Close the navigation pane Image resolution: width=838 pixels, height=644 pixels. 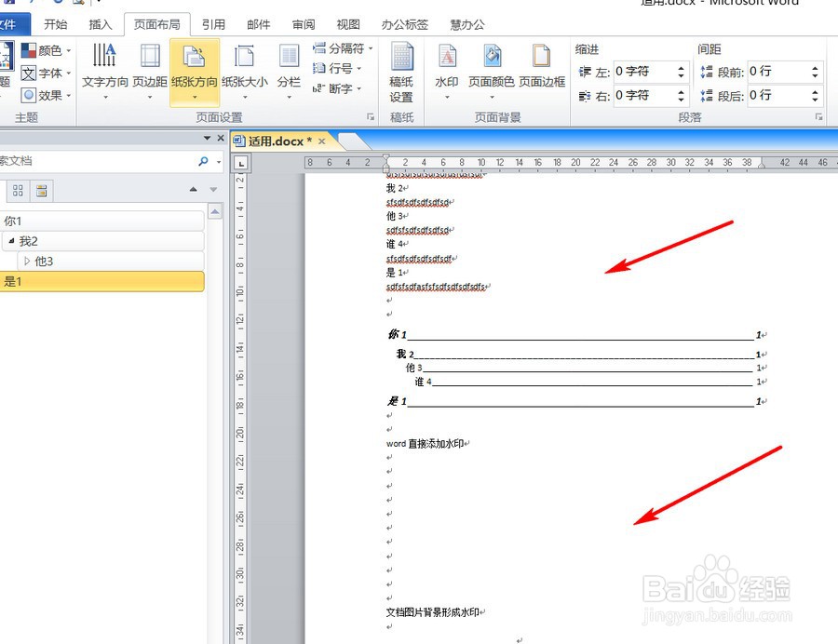pos(221,138)
